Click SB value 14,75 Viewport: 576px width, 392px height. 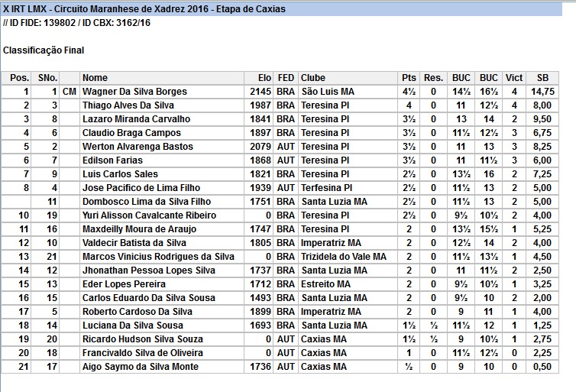tap(542, 92)
